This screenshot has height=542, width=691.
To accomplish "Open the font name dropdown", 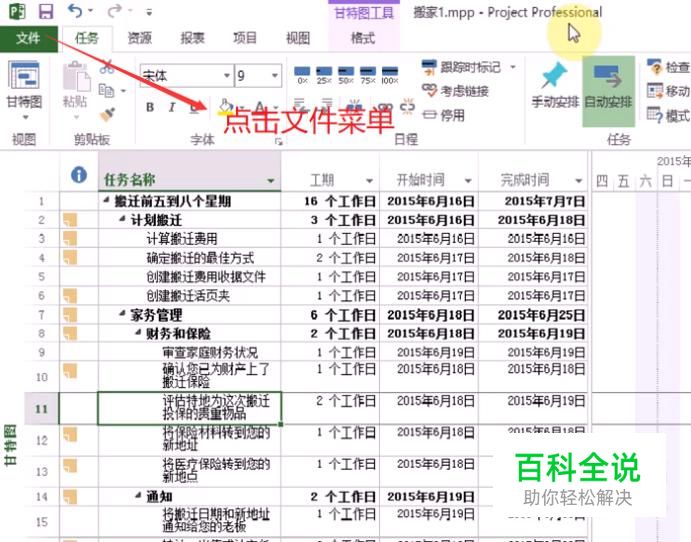I will tap(227, 75).
